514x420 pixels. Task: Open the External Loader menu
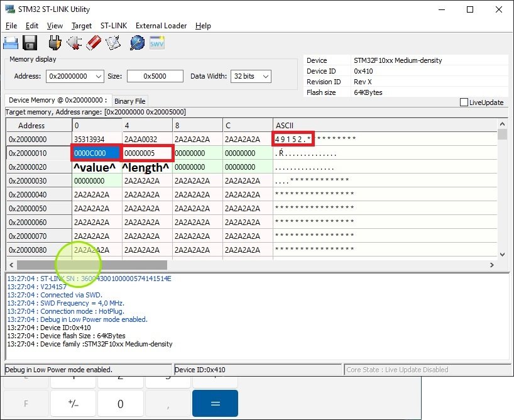(161, 26)
